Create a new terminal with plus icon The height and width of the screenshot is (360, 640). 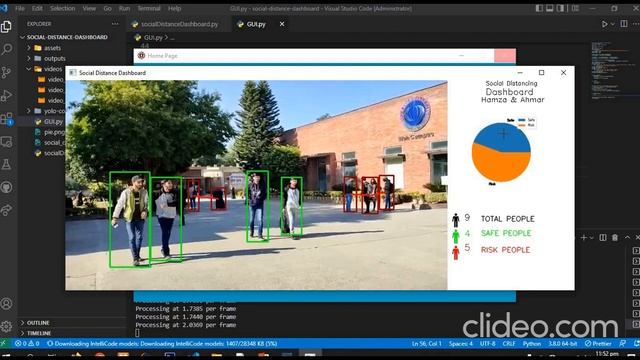coord(584,238)
